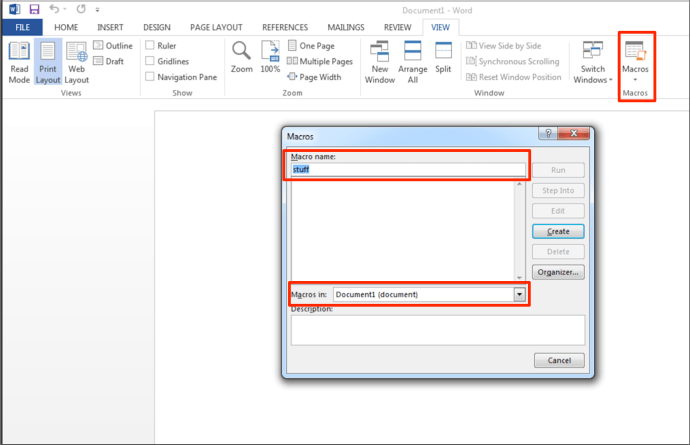Image resolution: width=690 pixels, height=445 pixels.
Task: Open a New Window
Action: click(380, 62)
